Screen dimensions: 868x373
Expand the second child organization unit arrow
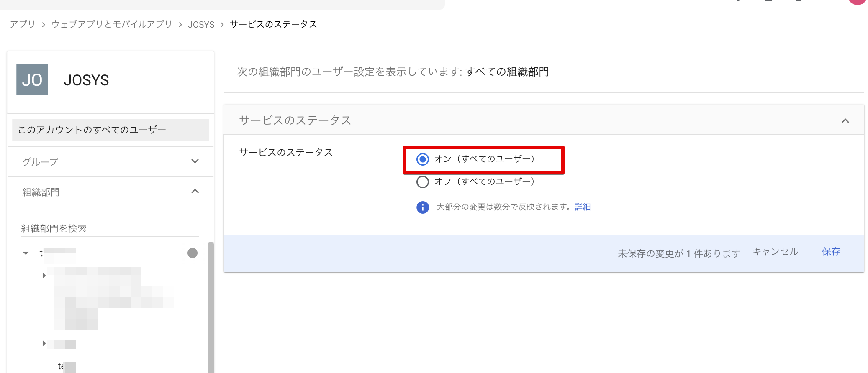click(x=44, y=343)
